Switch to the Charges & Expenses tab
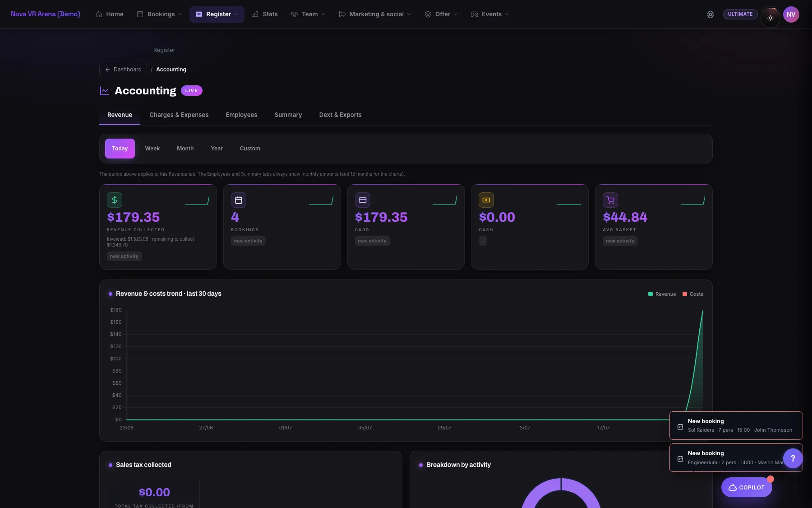Viewport: 812px width, 508px height. coord(179,115)
